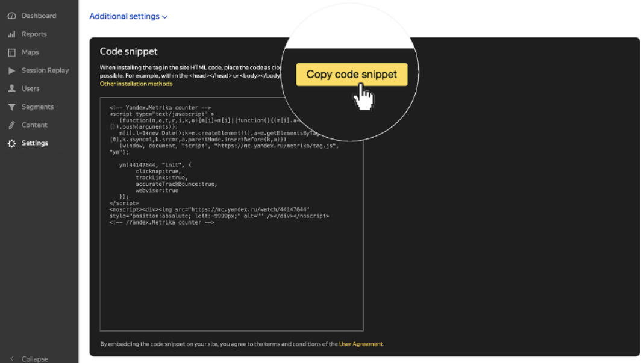Image resolution: width=644 pixels, height=363 pixels.
Task: Click the Copy code snippet button
Action: (x=352, y=74)
